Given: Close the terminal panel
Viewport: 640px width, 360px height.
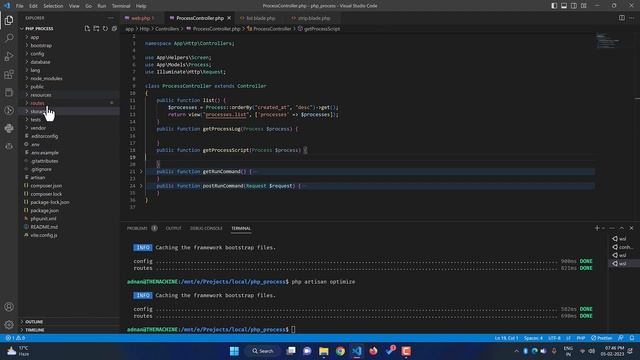Looking at the screenshot, I should pos(631,228).
